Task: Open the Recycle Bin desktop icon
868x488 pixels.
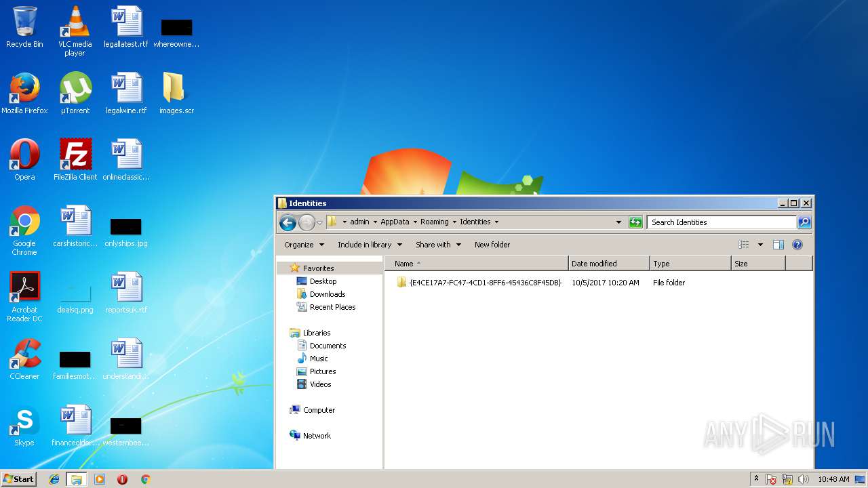Action: (x=24, y=27)
